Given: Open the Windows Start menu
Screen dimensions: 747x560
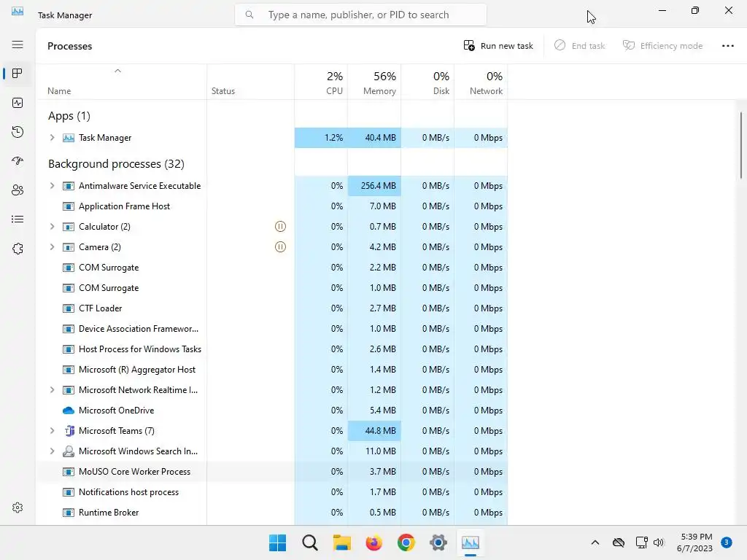Looking at the screenshot, I should click(278, 542).
